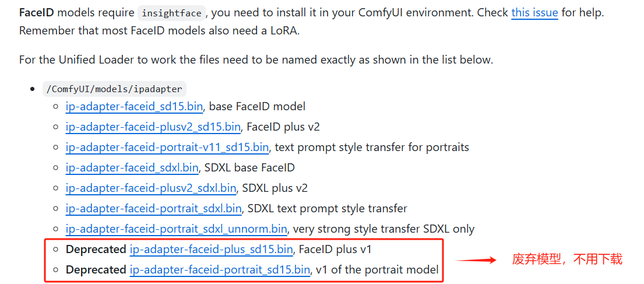Click "Deprecated" label before faceid-portrait_sd15.bin

pos(96,270)
